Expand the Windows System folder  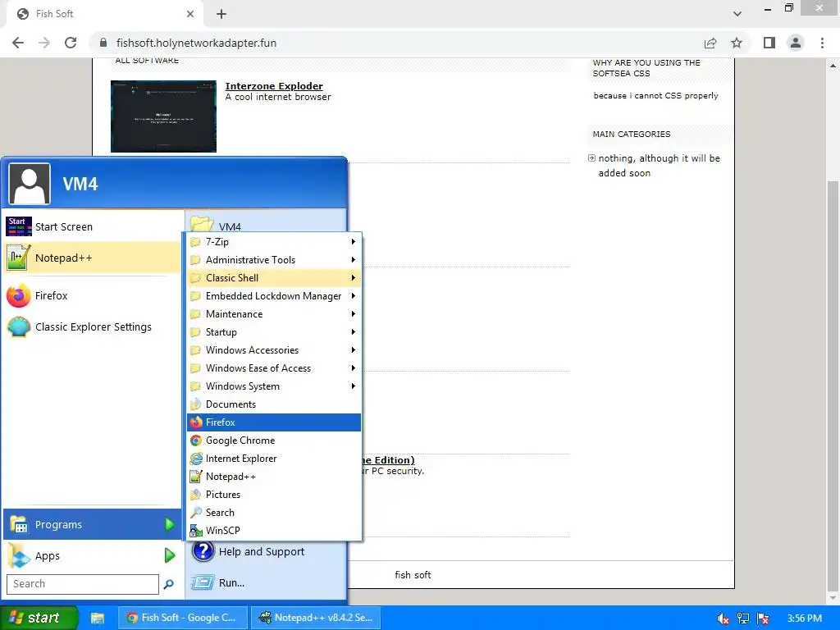click(x=274, y=386)
